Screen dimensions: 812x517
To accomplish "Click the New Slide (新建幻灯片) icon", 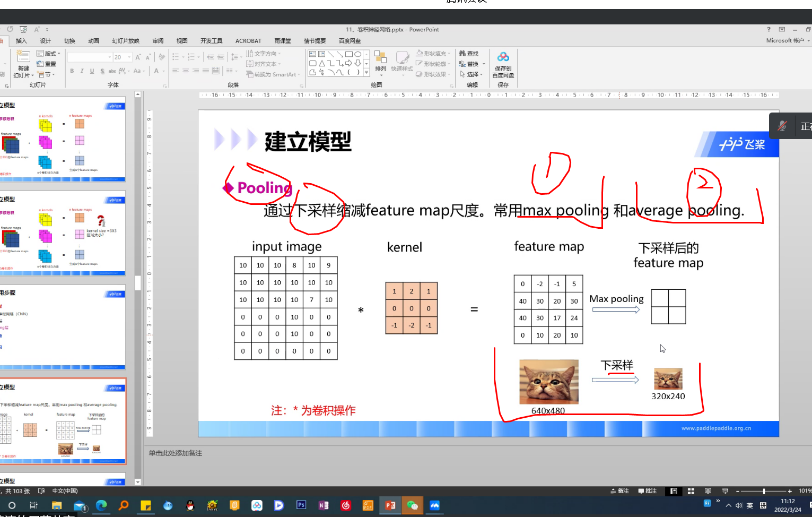I will pos(23,56).
